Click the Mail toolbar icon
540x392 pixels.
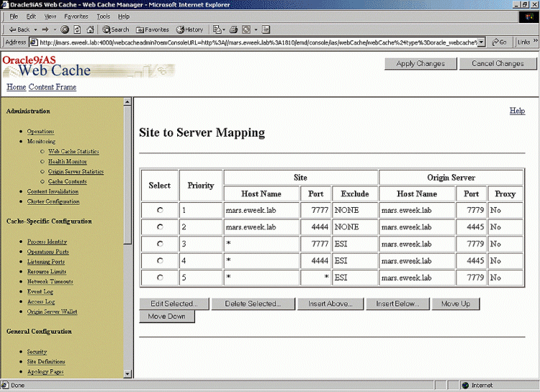219,29
